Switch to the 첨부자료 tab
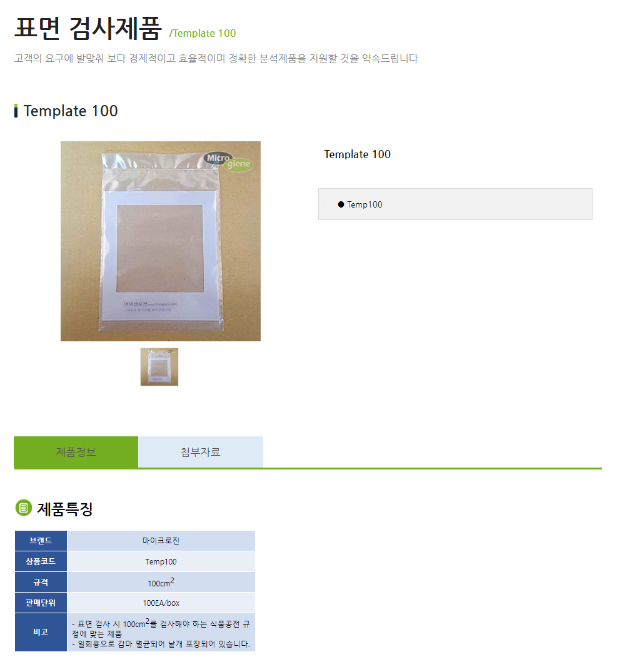Viewport: 632px width, 672px height. pyautogui.click(x=201, y=452)
